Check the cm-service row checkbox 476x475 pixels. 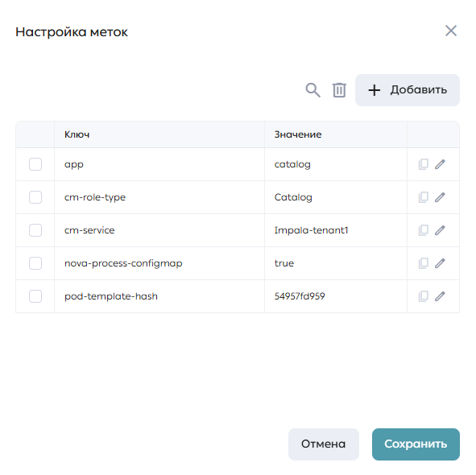tap(35, 230)
